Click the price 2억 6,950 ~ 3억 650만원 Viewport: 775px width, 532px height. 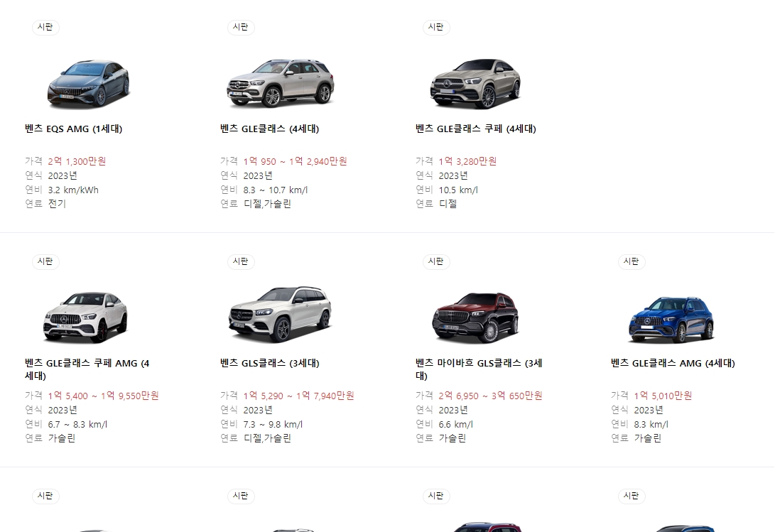click(490, 396)
